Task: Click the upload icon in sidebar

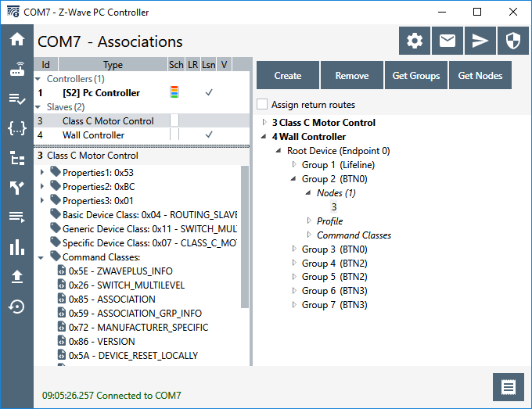Action: (x=16, y=278)
